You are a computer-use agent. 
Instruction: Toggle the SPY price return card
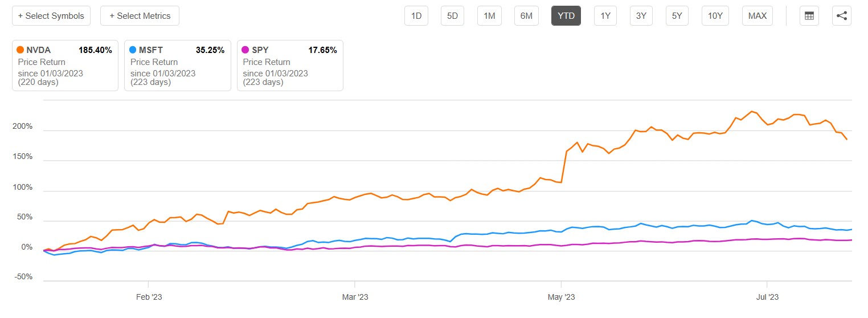[x=290, y=66]
